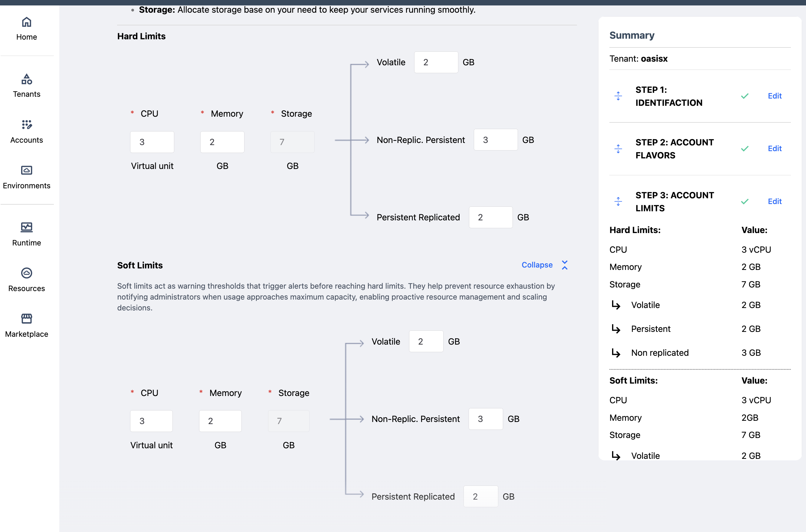806x532 pixels.
Task: Click the green checkmark beside Step 1
Action: click(745, 96)
